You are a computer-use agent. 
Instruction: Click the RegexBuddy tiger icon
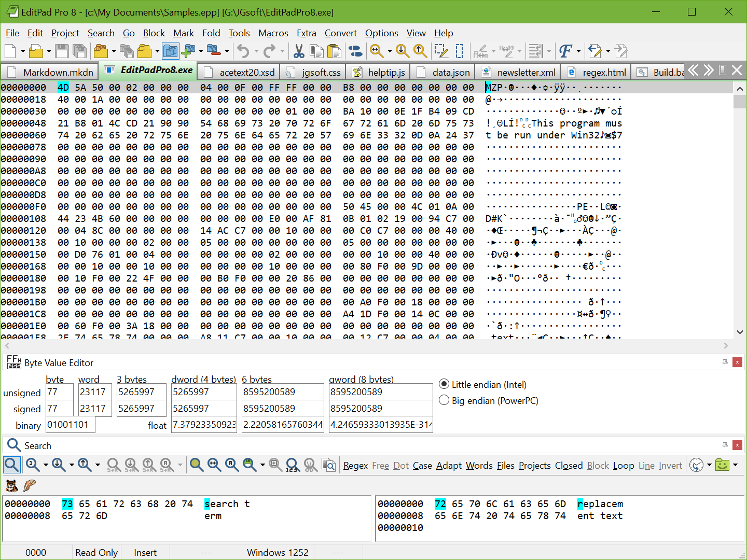click(12, 485)
